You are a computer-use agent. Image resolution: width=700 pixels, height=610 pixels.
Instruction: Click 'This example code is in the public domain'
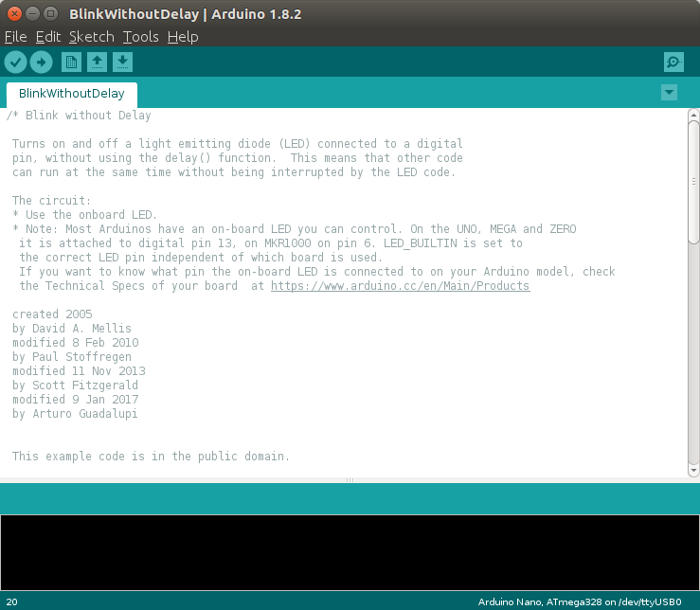point(151,457)
